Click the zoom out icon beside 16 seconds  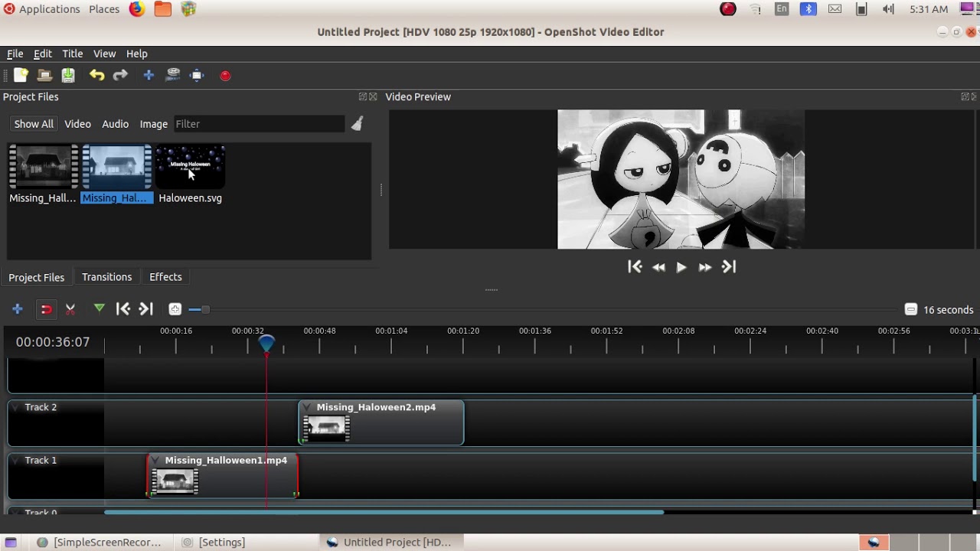910,310
